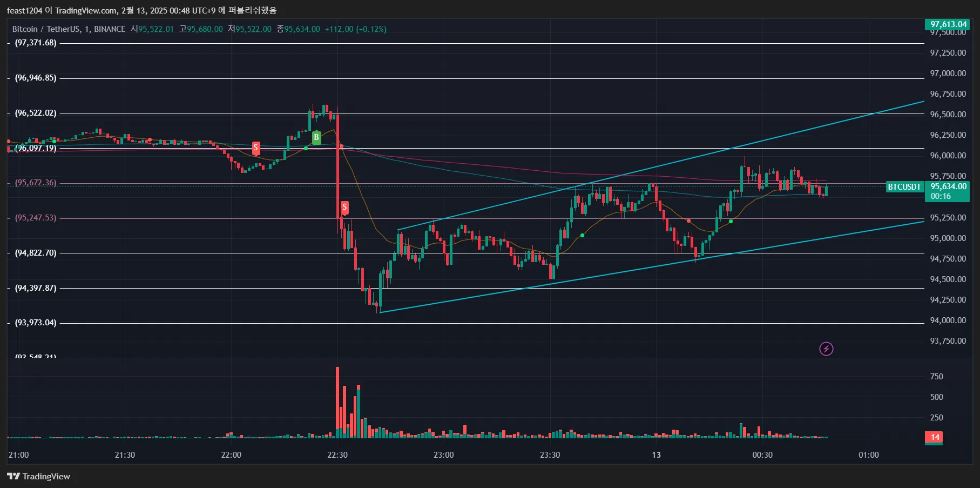Click the high value 고95,680.00
The width and height of the screenshot is (980, 488).
click(201, 29)
